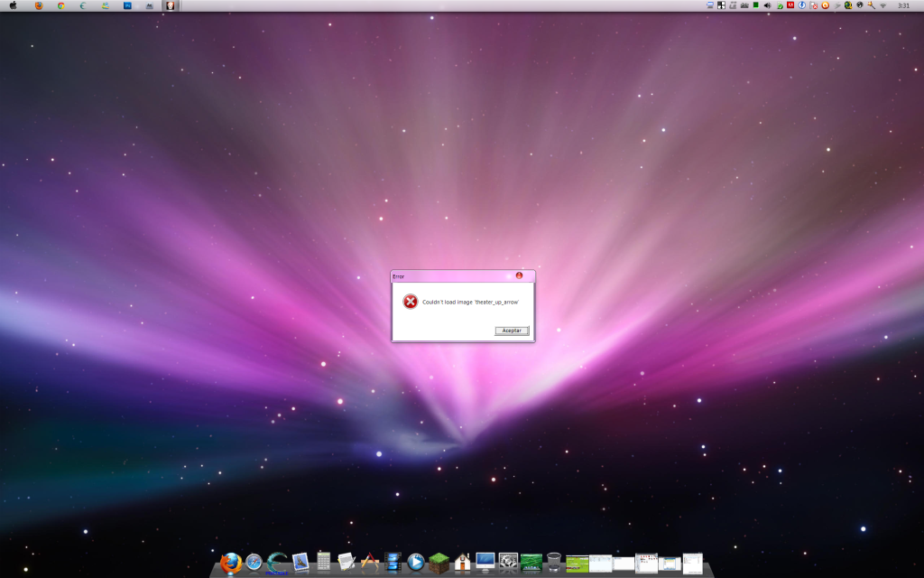Click Aceptar in the Error dialog

pos(512,331)
